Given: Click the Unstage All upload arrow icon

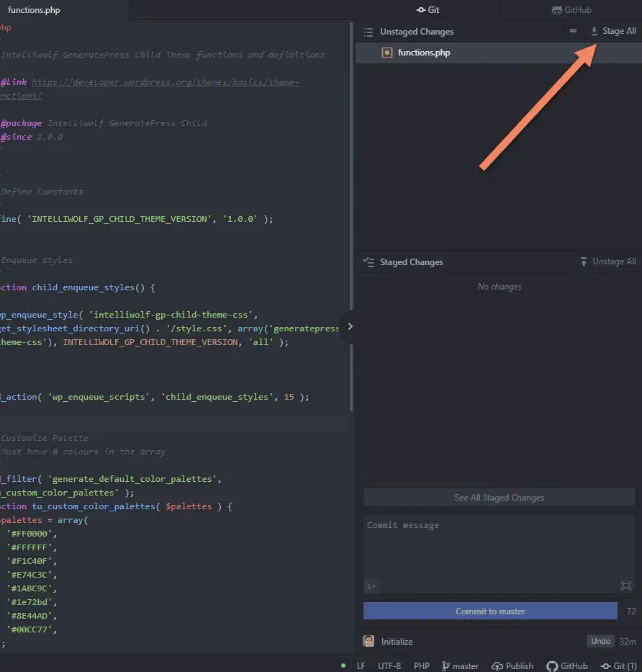Looking at the screenshot, I should [584, 261].
